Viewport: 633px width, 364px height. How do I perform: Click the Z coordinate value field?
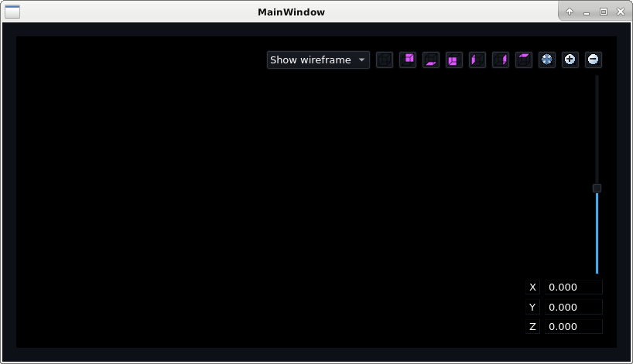point(573,326)
